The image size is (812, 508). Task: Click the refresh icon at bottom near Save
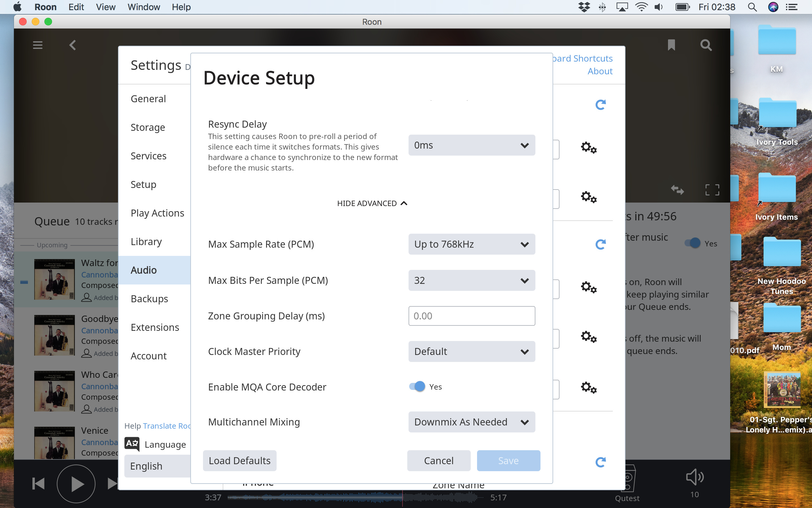coord(600,462)
